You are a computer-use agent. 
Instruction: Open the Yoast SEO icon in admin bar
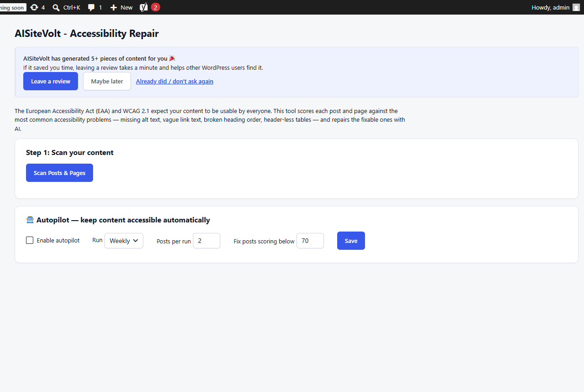pos(144,7)
